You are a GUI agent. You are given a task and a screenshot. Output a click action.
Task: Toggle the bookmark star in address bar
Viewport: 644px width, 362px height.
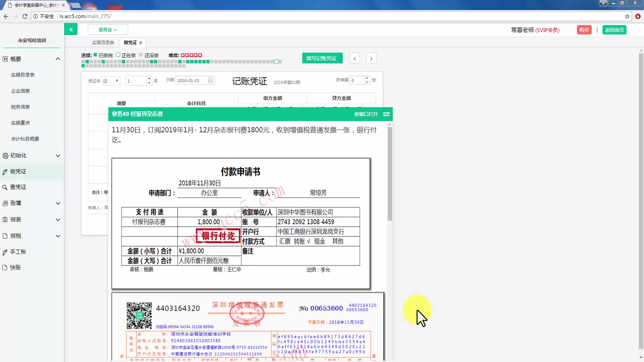coord(627,16)
